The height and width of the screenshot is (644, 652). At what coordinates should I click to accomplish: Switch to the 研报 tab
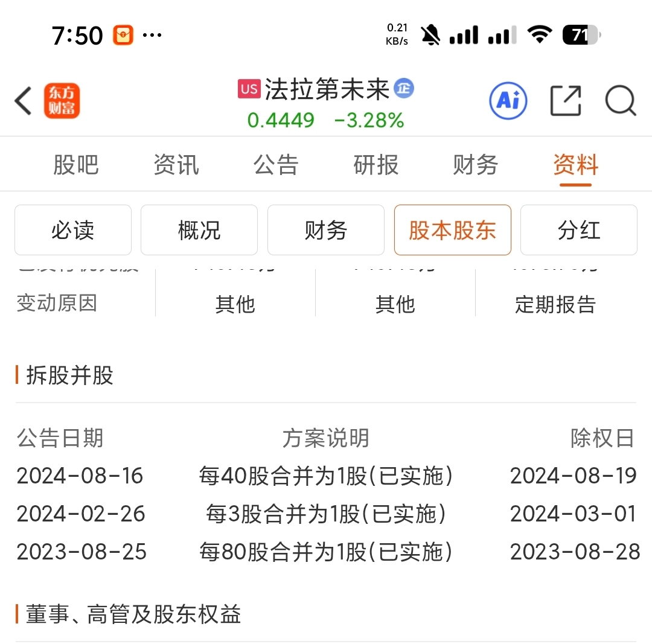[376, 165]
